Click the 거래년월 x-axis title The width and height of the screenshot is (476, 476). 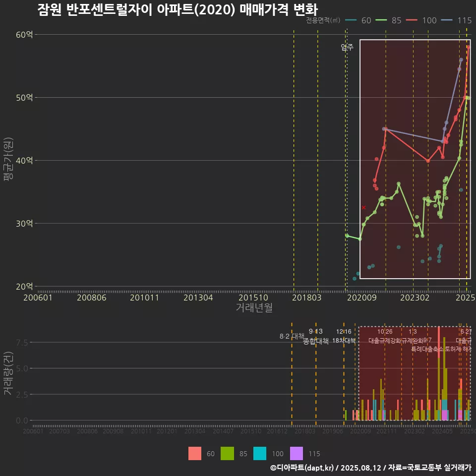click(254, 307)
